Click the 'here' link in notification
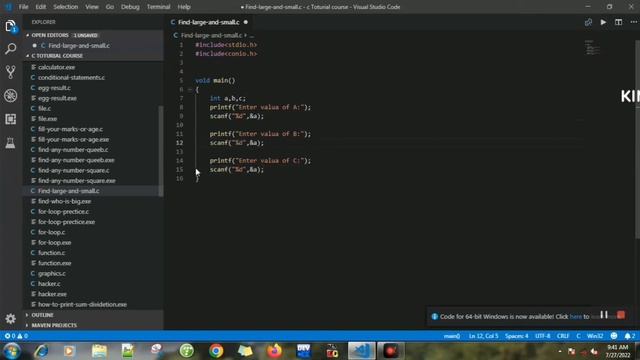The width and height of the screenshot is (640, 360). [x=576, y=316]
